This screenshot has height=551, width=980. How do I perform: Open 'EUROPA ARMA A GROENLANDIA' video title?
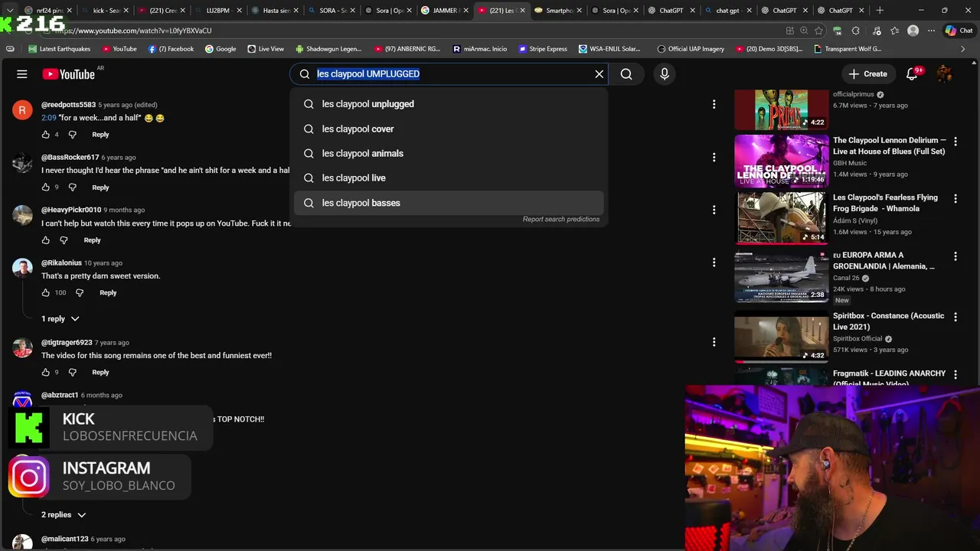(884, 260)
